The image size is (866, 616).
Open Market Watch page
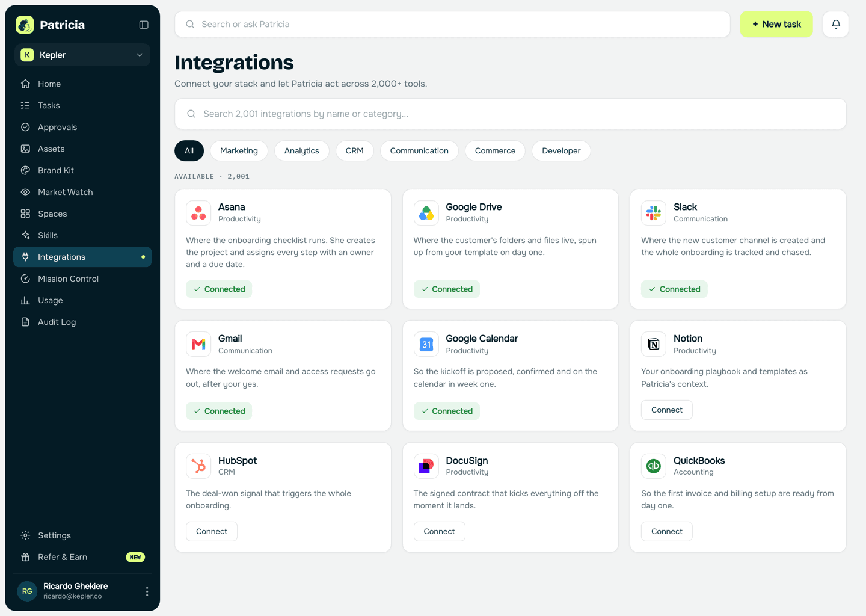[82, 192]
